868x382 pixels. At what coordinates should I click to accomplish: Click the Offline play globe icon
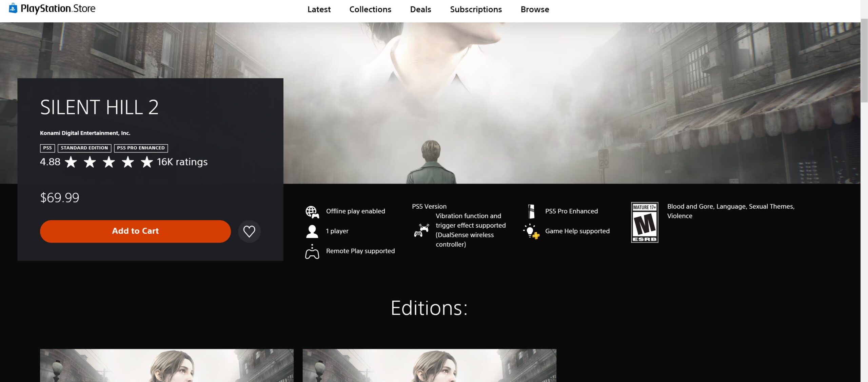[x=312, y=212]
